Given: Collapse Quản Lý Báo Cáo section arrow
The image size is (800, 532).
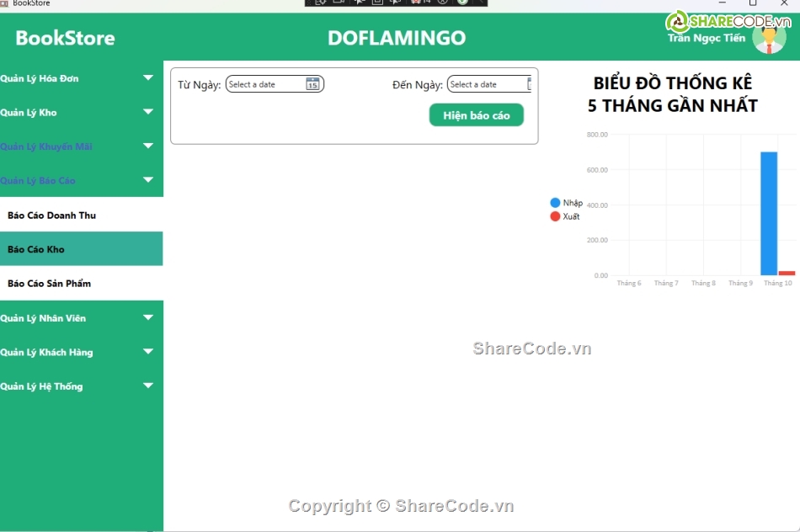Looking at the screenshot, I should click(x=148, y=180).
